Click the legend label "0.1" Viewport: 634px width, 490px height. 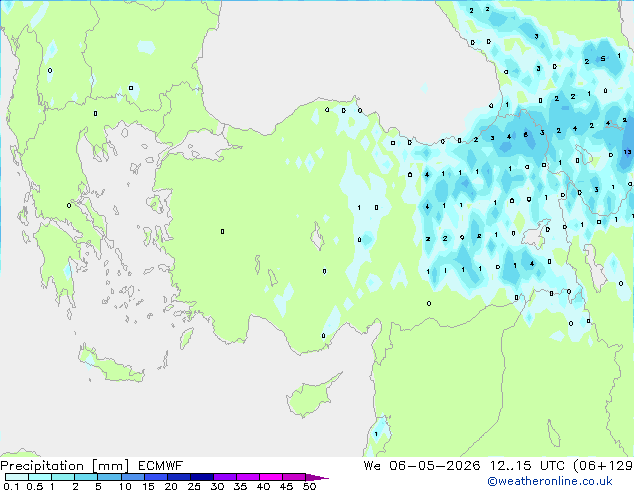(x=11, y=486)
